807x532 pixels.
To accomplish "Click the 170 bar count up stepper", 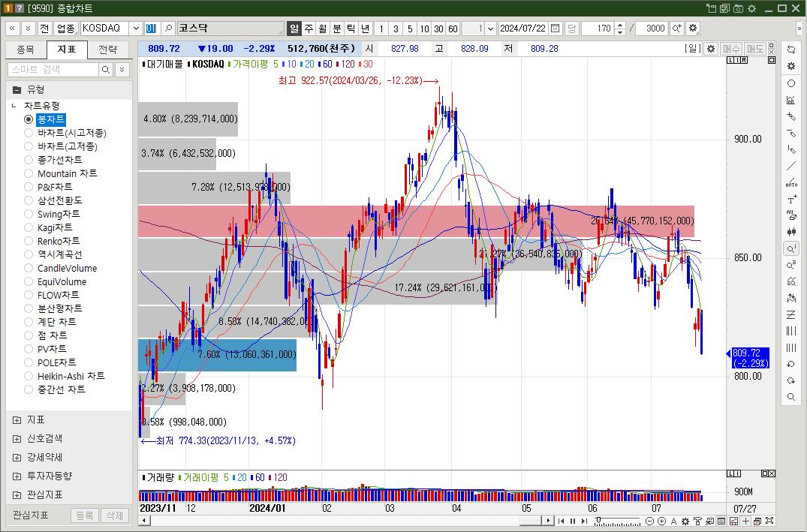I will point(620,26).
